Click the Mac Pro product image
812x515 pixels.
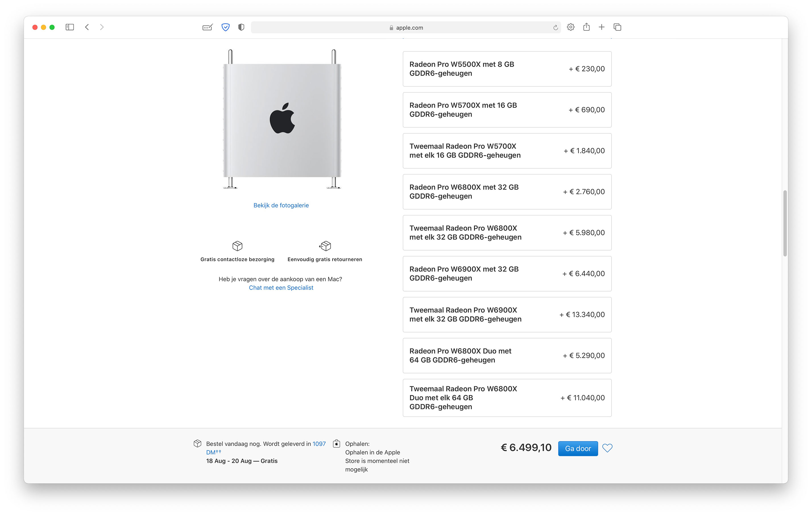click(x=282, y=119)
